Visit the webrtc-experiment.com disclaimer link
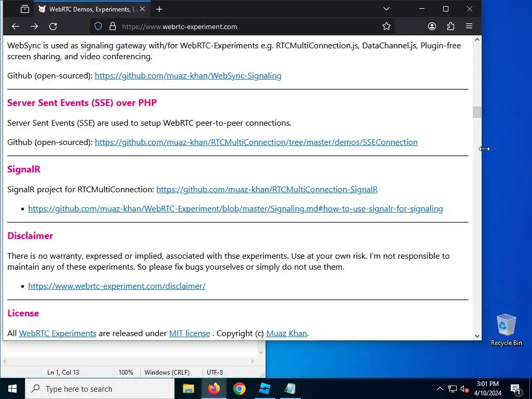Image resolution: width=532 pixels, height=399 pixels. pyautogui.click(x=117, y=286)
